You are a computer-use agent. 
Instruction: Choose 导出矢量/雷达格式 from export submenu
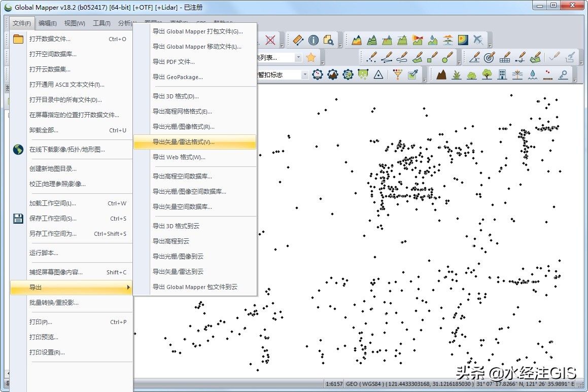[x=195, y=142]
